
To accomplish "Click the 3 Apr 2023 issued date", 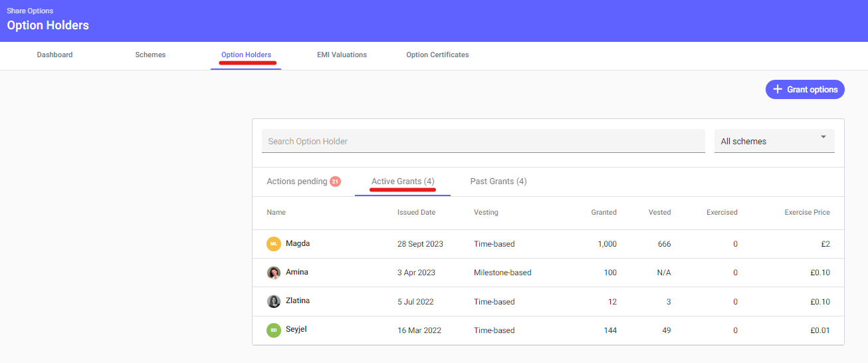I will pos(416,273).
